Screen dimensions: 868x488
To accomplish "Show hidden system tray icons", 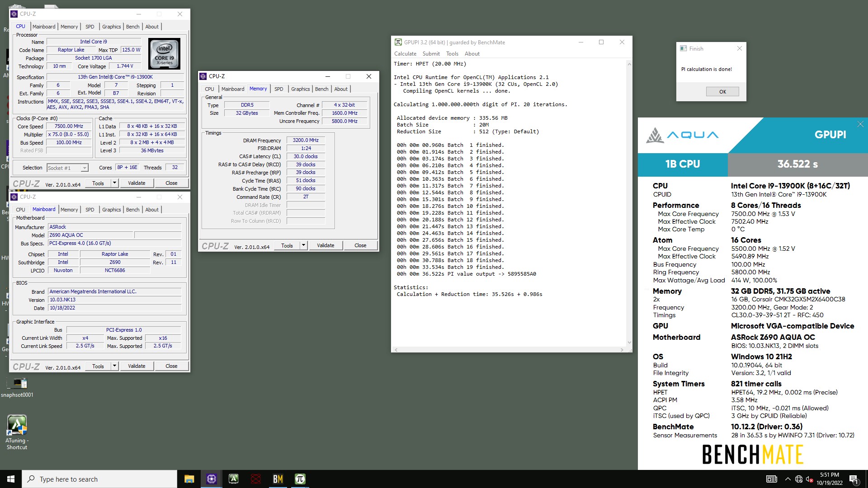I will click(788, 479).
